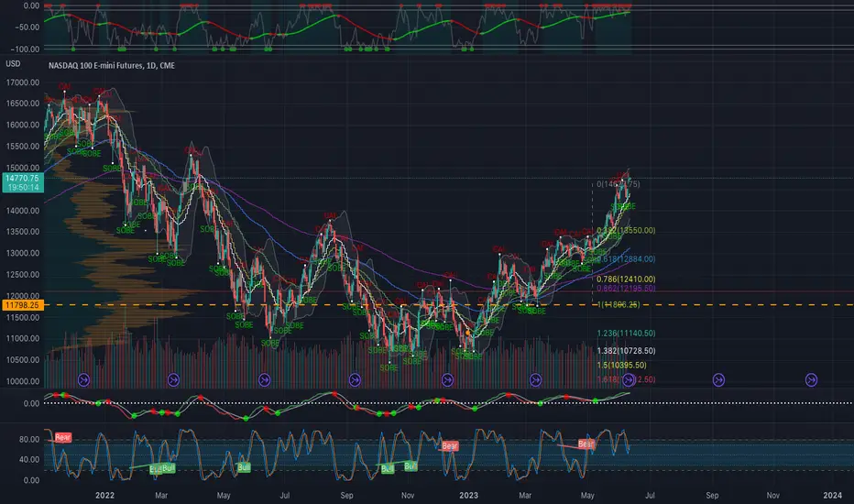
Task: Click the USD currency label
Action: [x=13, y=63]
